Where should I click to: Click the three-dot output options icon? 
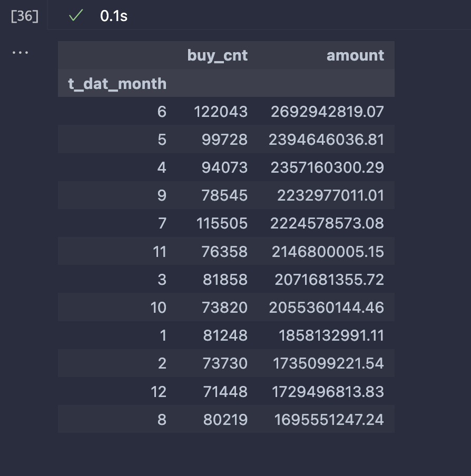point(21,53)
